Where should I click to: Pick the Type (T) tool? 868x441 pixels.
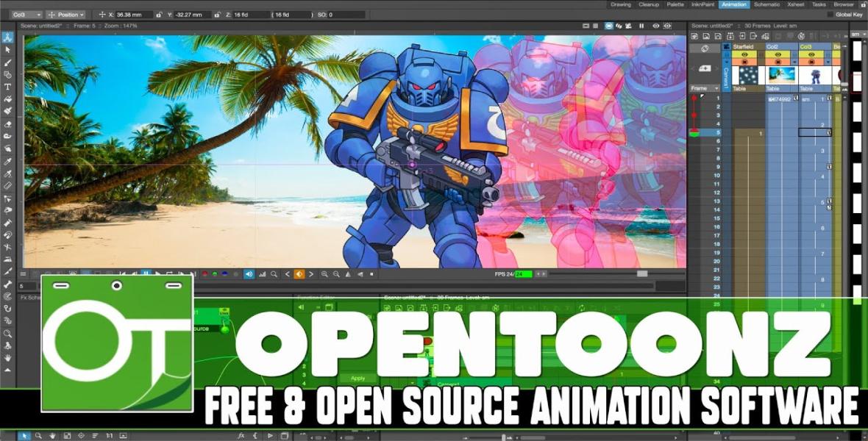pos(8,87)
